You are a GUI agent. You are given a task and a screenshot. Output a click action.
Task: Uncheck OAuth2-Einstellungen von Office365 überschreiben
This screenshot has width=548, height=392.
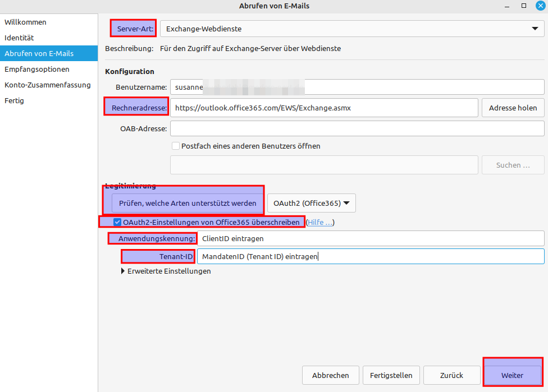pos(117,222)
